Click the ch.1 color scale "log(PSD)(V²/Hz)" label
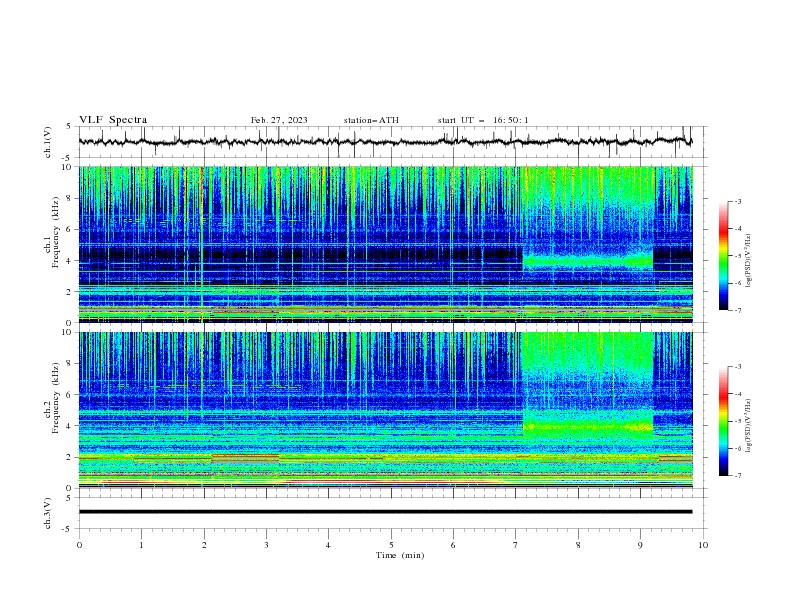This screenshot has width=792, height=612. pyautogui.click(x=748, y=261)
